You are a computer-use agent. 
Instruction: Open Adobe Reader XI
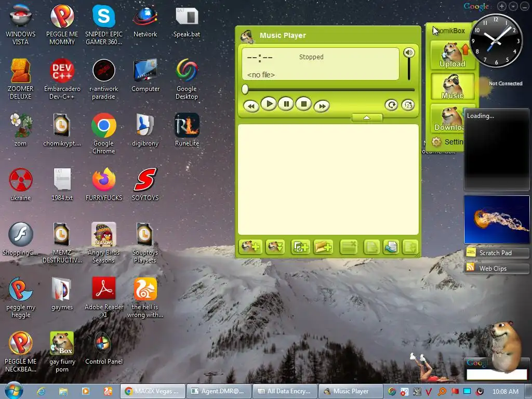pos(104,298)
